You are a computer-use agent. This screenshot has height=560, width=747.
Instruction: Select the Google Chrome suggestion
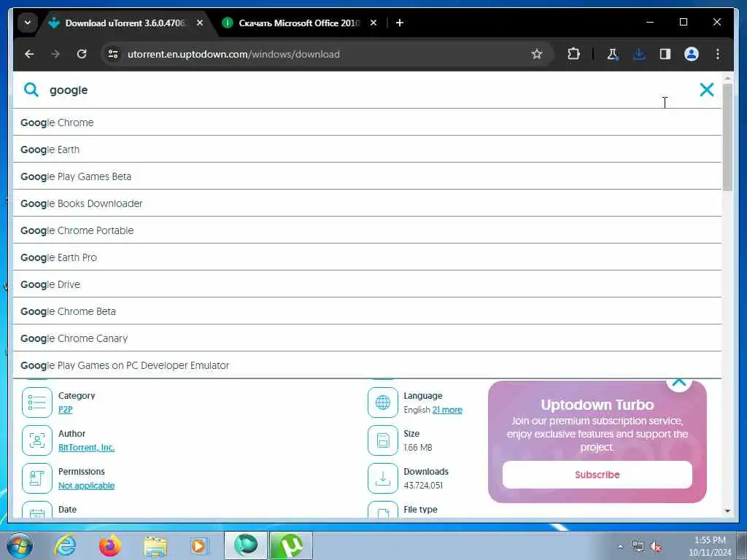coord(367,122)
